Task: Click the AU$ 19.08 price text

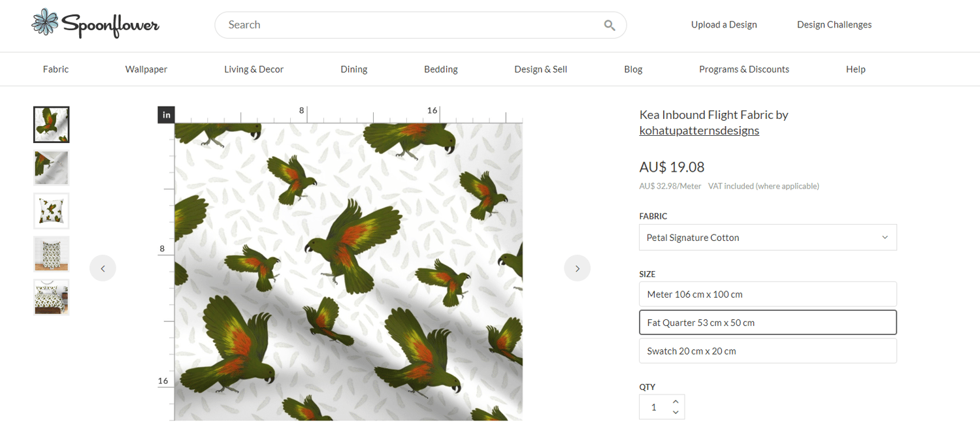Action: 672,167
